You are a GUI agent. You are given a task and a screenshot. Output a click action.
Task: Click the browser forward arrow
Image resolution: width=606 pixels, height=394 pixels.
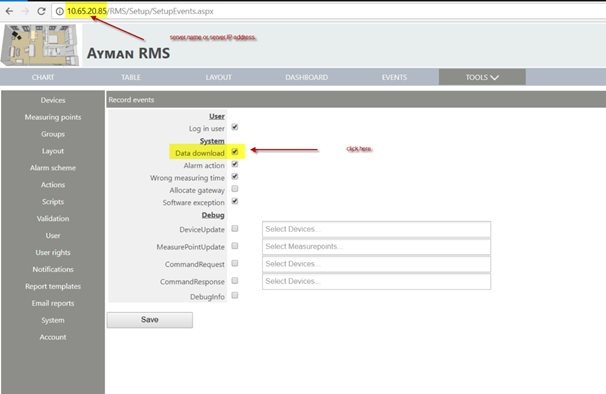click(x=26, y=11)
